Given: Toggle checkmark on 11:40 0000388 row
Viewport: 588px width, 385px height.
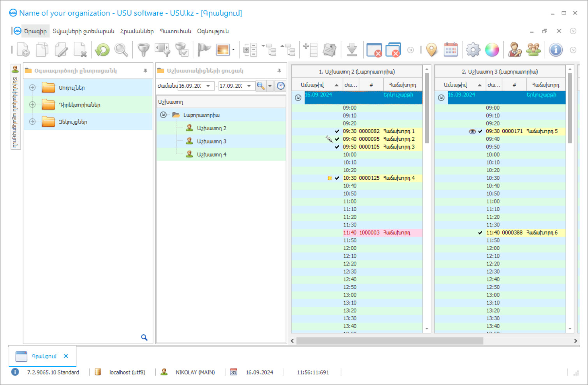Looking at the screenshot, I should 480,233.
